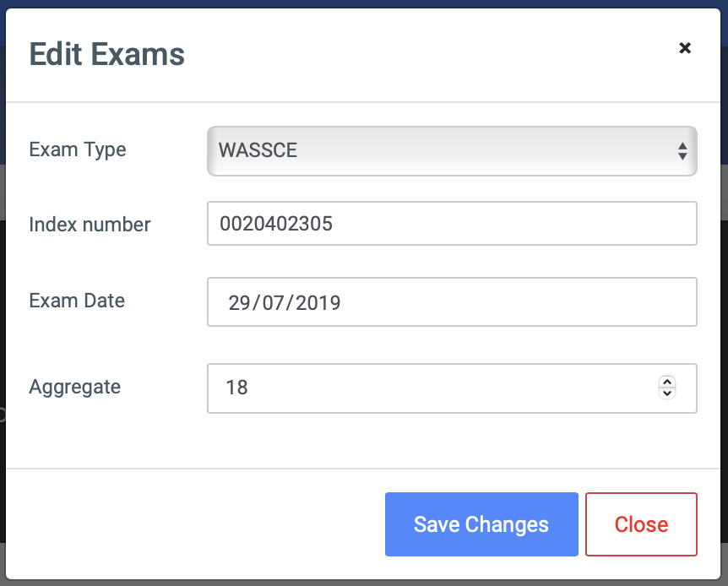
Task: Select the day 29 in Exam Date
Action: click(240, 303)
